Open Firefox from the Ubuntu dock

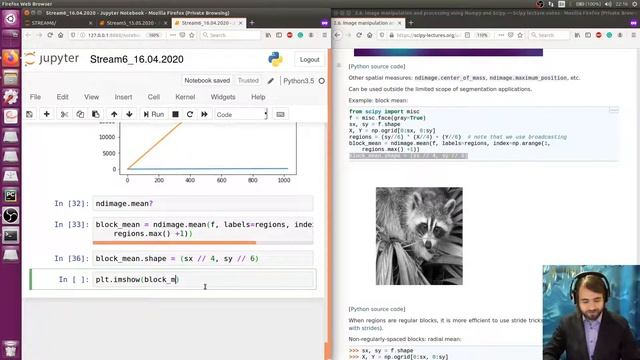pyautogui.click(x=11, y=58)
